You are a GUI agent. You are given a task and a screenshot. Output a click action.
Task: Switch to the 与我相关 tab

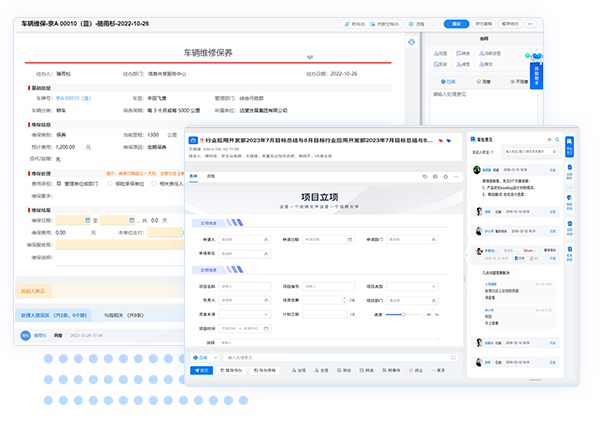click(x=124, y=315)
